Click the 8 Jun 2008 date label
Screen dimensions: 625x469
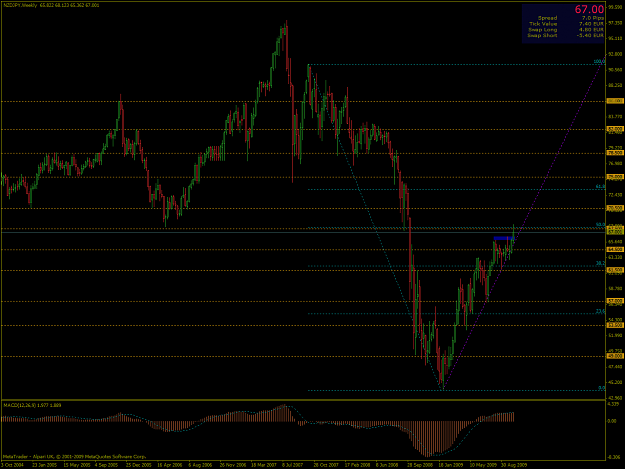(387, 465)
